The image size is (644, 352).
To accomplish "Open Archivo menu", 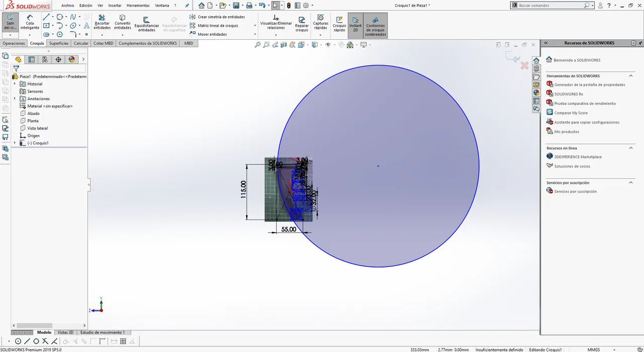I will (67, 6).
